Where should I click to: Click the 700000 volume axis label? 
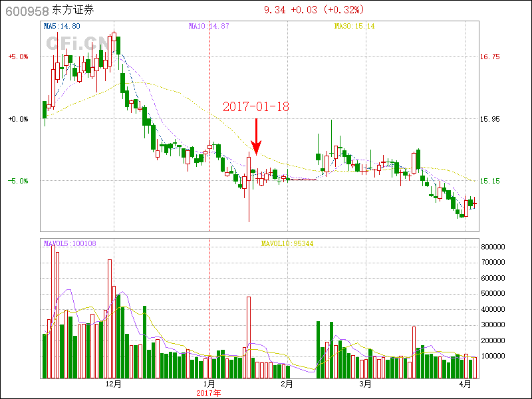pos(493,262)
